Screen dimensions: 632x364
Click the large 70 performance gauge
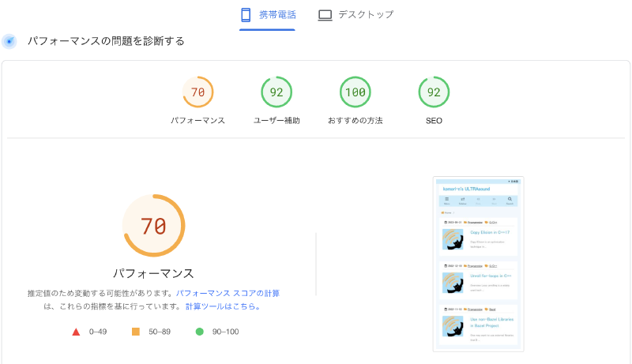tap(153, 226)
